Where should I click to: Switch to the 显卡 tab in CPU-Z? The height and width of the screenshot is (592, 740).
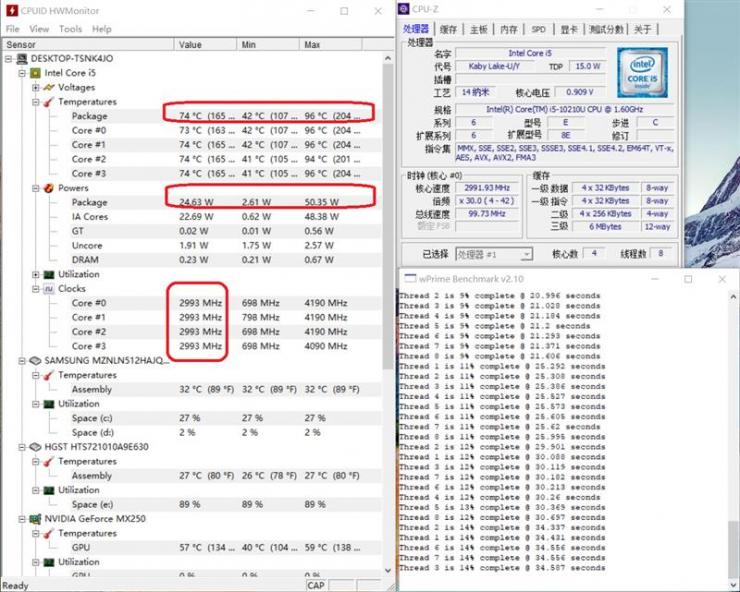tap(569, 29)
